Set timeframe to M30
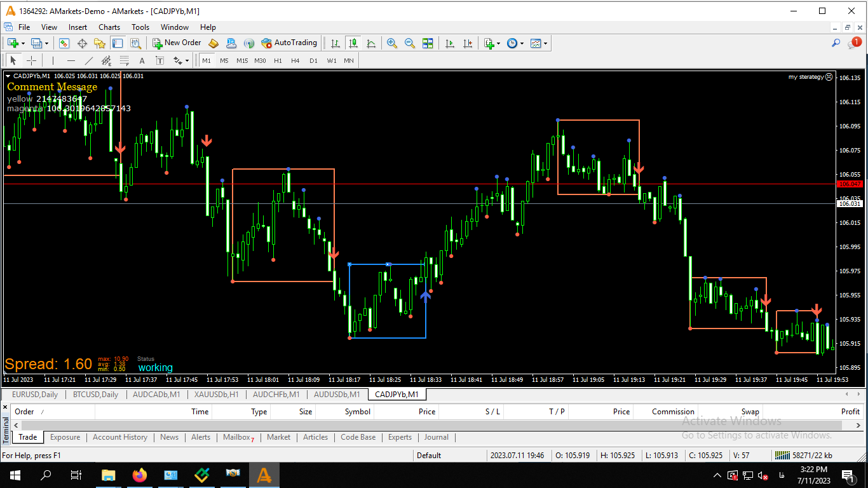 point(260,60)
